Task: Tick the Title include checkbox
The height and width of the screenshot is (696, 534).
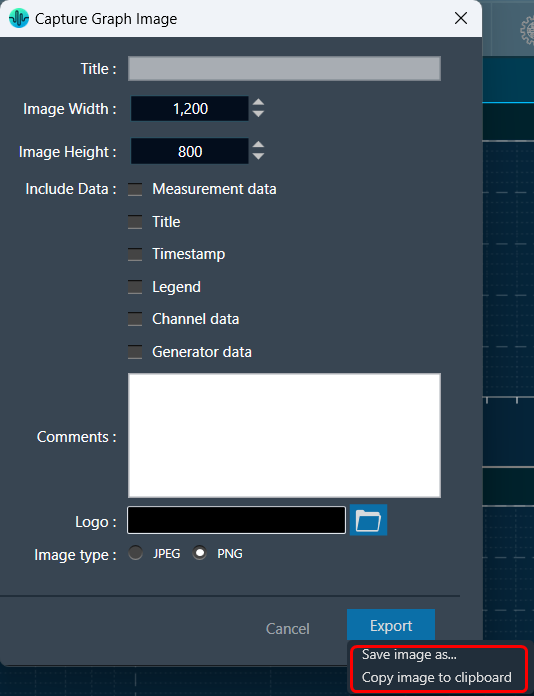Action: click(x=135, y=221)
